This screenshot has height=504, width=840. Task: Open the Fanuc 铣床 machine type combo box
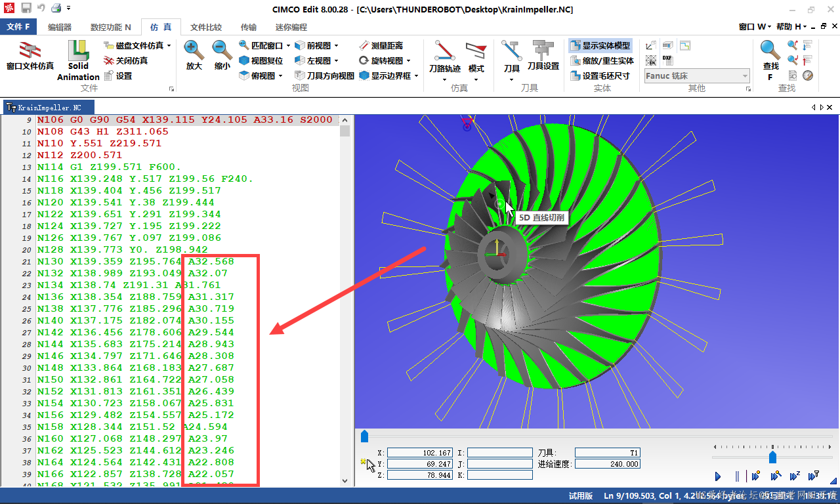pyautogui.click(x=697, y=75)
